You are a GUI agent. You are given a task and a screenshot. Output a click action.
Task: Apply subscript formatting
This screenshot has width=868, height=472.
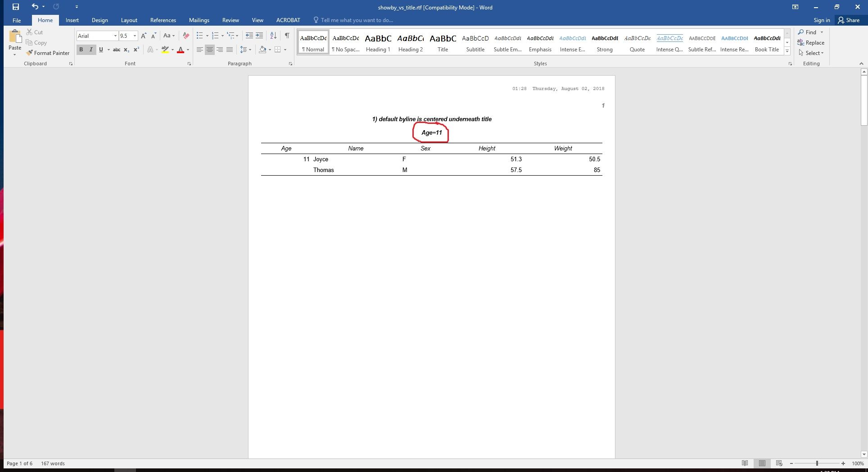126,50
